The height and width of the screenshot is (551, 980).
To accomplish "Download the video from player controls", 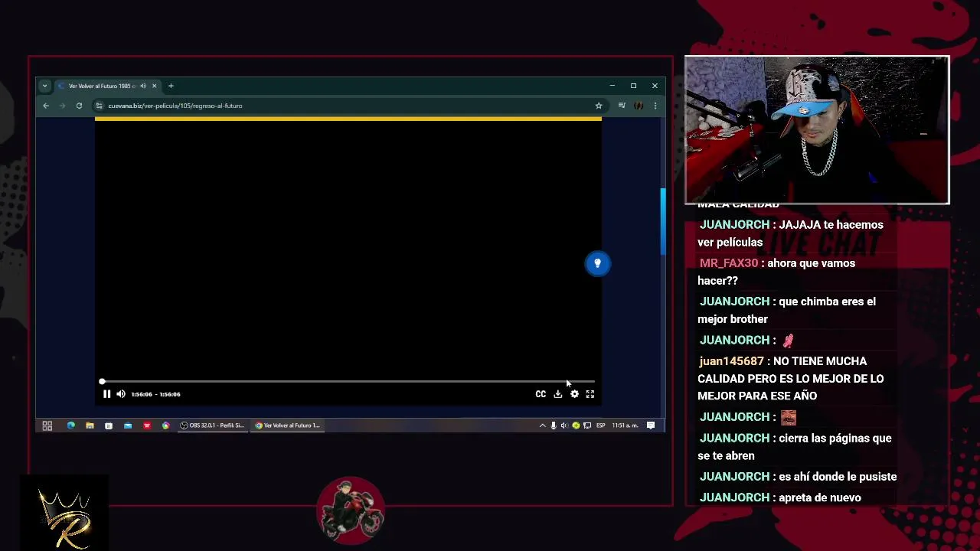I will pos(558,394).
